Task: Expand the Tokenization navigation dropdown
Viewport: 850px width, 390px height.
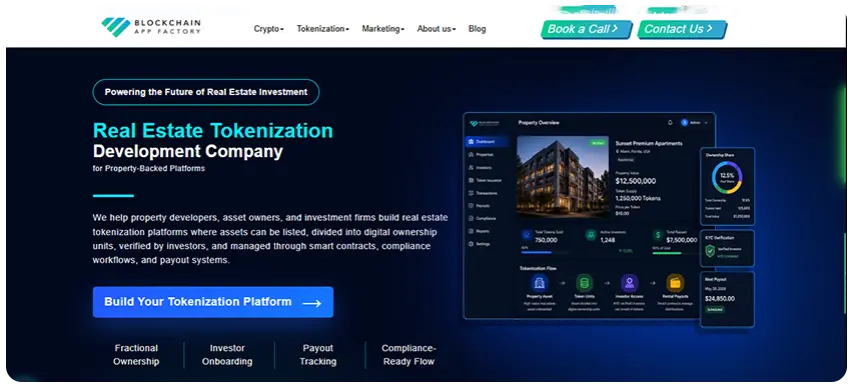Action: point(323,29)
